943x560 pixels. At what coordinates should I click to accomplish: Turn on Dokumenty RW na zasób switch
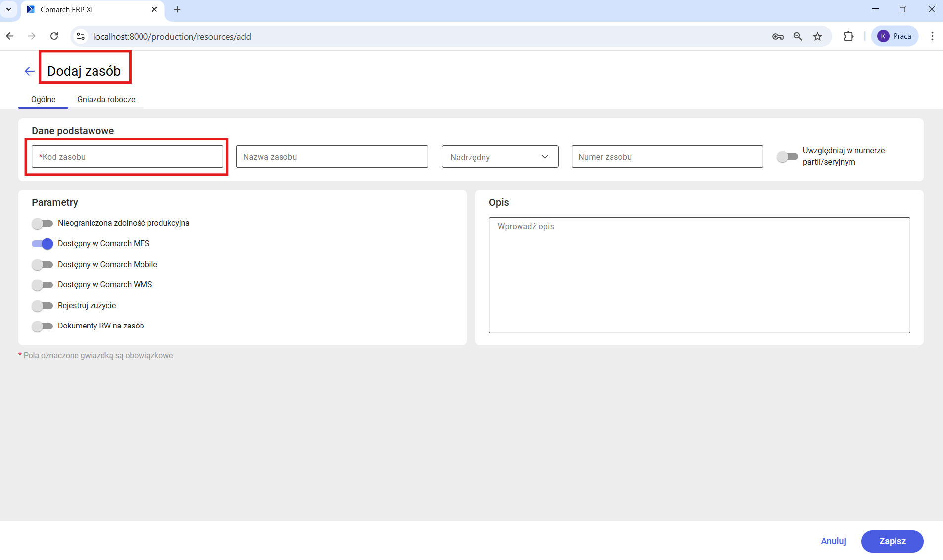tap(42, 326)
